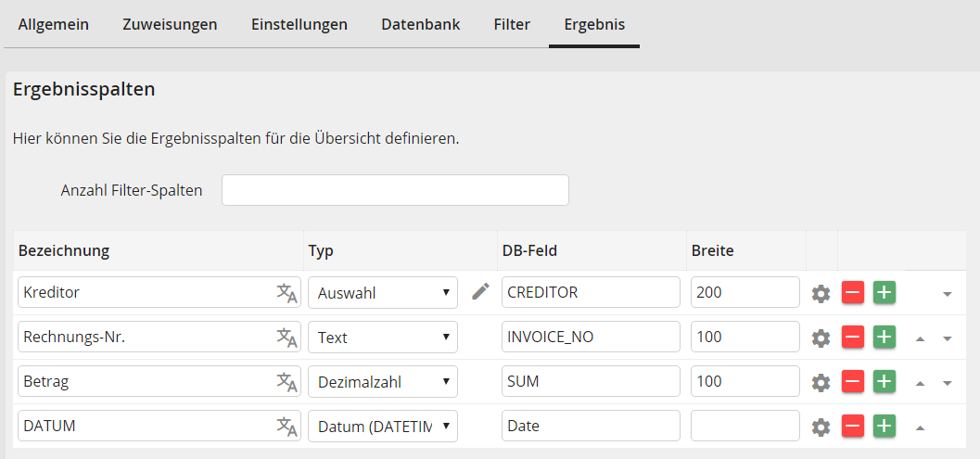
Task: Move the DATUM row up
Action: 920,427
